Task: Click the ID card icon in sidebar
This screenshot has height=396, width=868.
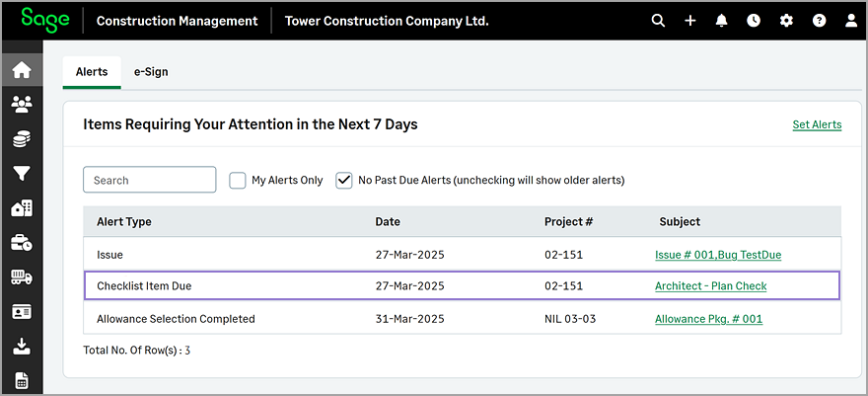Action: point(22,312)
